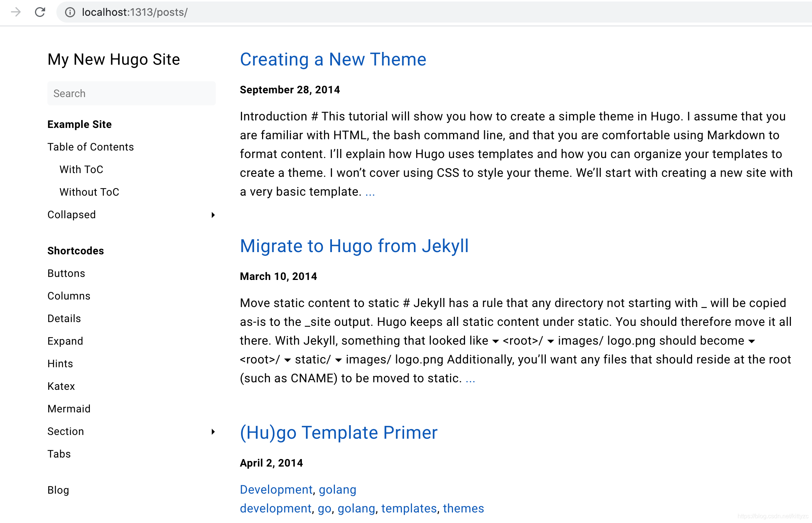This screenshot has width=812, height=523.
Task: Open the Katex shortcode page
Action: point(61,386)
